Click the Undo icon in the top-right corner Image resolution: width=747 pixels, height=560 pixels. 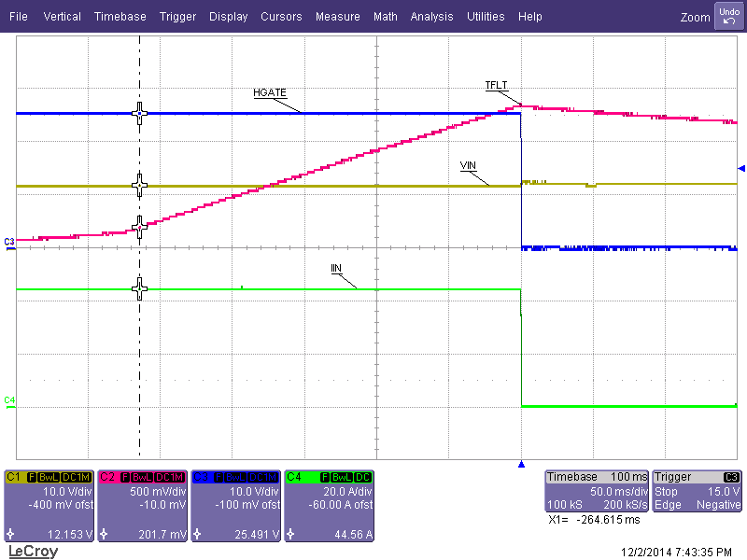[727, 16]
